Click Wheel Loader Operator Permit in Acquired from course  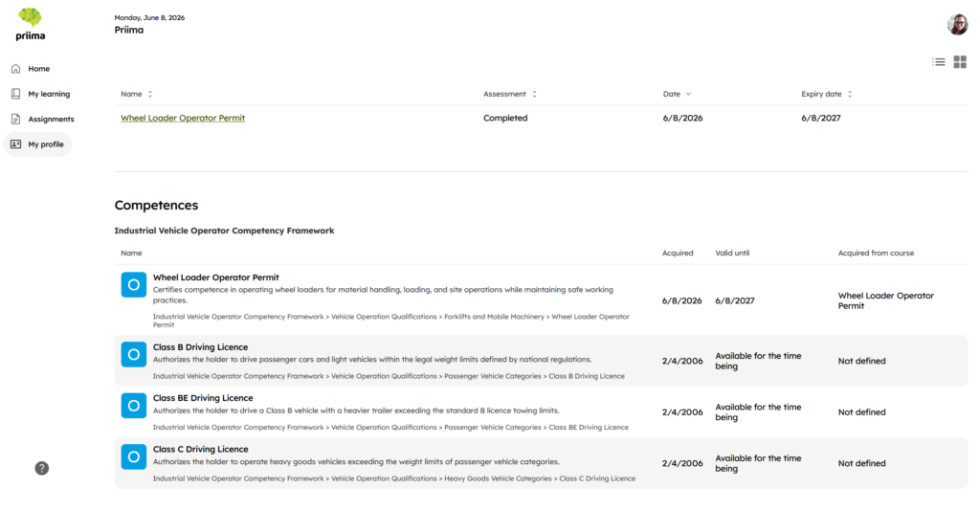(885, 300)
